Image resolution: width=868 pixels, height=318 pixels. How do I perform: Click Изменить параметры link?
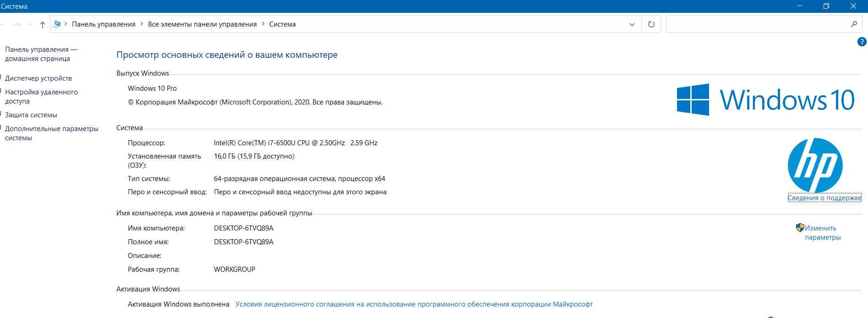(823, 233)
